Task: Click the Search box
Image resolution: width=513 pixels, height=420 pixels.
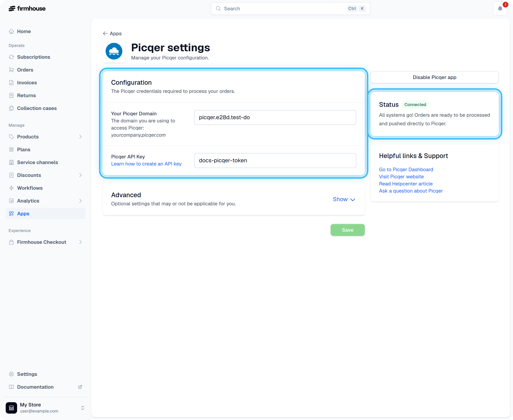Action: coord(290,9)
